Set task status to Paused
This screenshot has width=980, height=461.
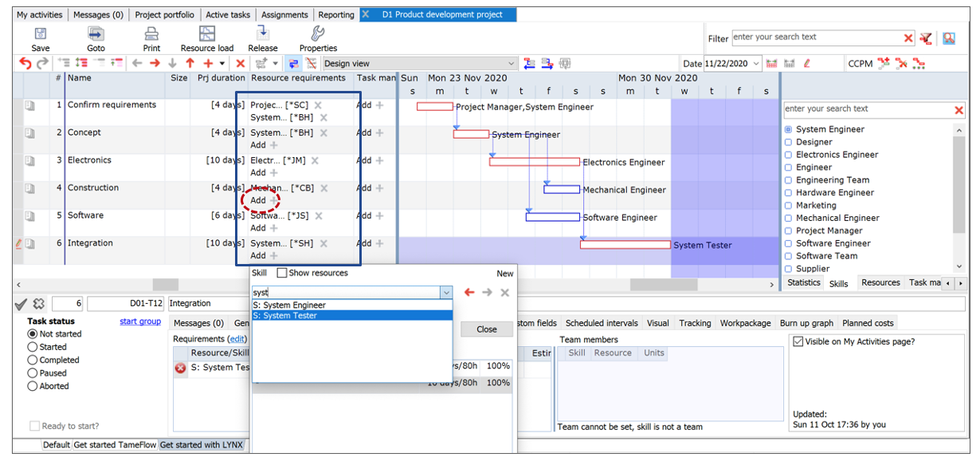33,372
